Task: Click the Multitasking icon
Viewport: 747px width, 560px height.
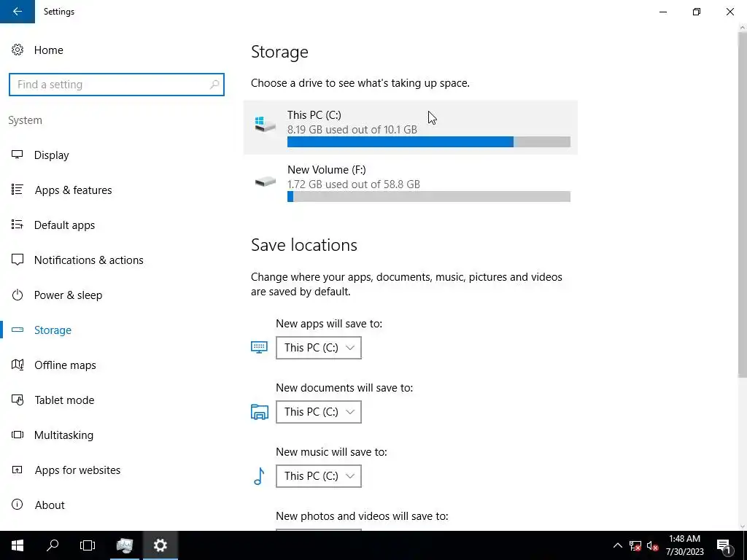Action: click(18, 435)
